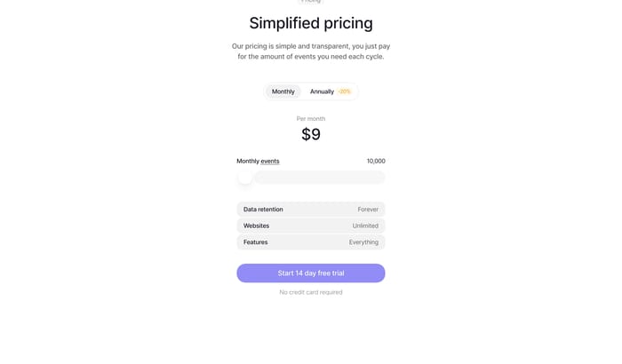
Task: Click the "Forever" retention value
Action: (x=368, y=210)
